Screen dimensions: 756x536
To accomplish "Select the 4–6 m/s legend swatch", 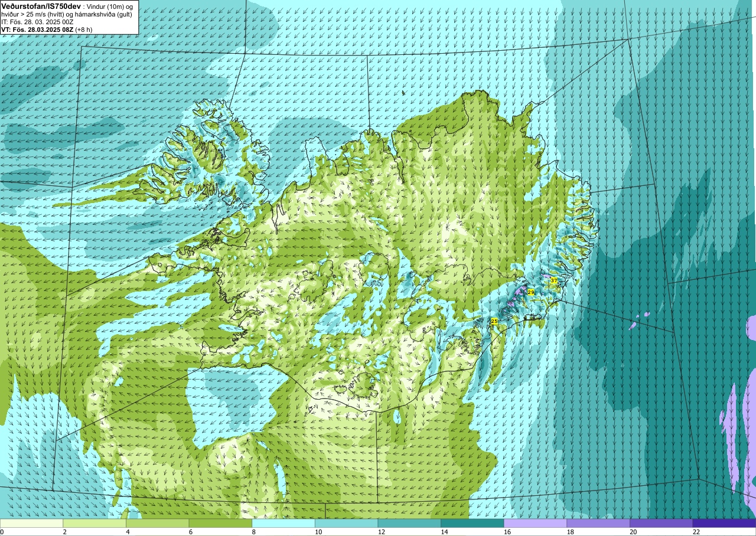I will [158, 523].
